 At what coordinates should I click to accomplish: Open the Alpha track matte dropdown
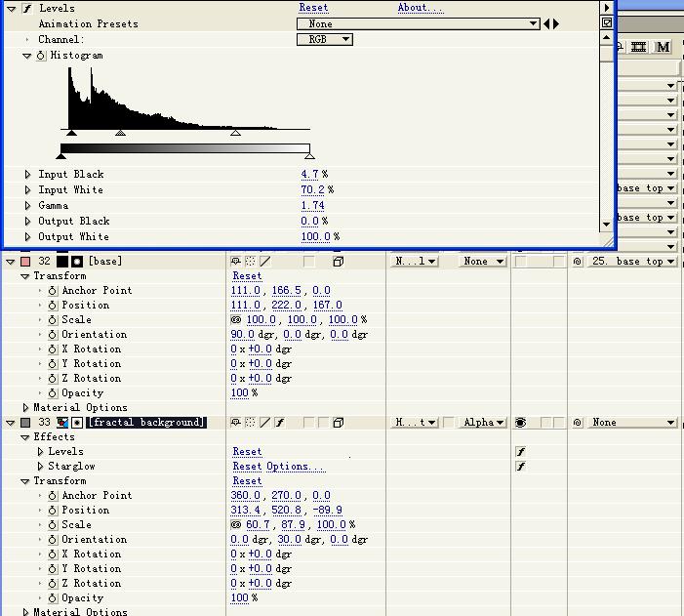(482, 422)
